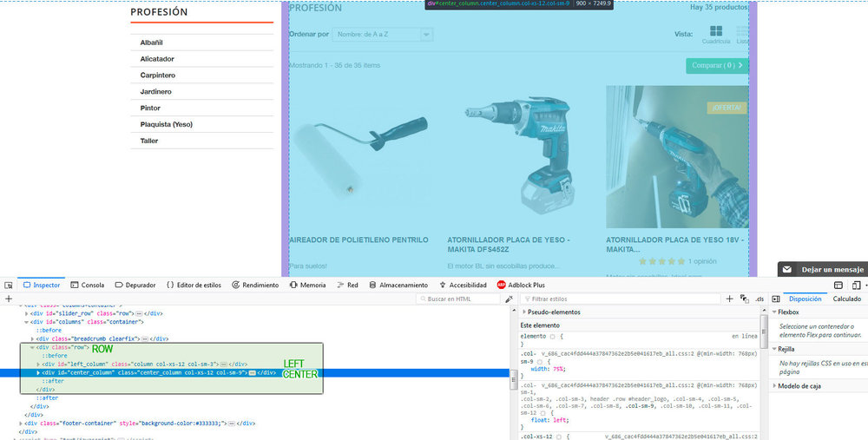Click the Dejar un mensaje chat button

pyautogui.click(x=823, y=270)
